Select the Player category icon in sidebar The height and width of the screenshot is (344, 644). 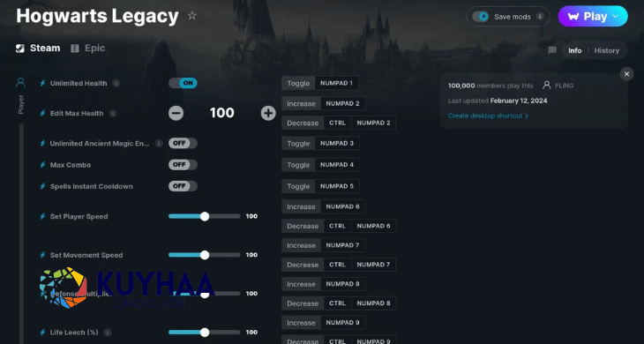click(20, 83)
